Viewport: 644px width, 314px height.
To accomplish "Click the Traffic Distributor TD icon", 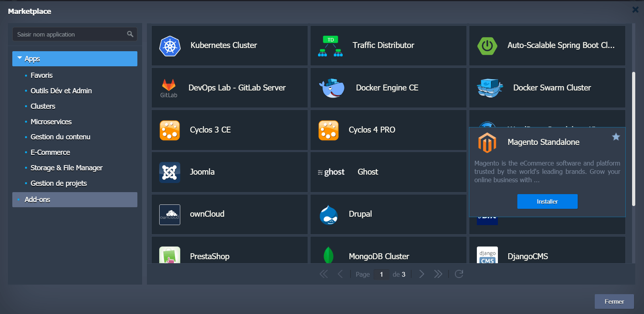I will [x=330, y=46].
